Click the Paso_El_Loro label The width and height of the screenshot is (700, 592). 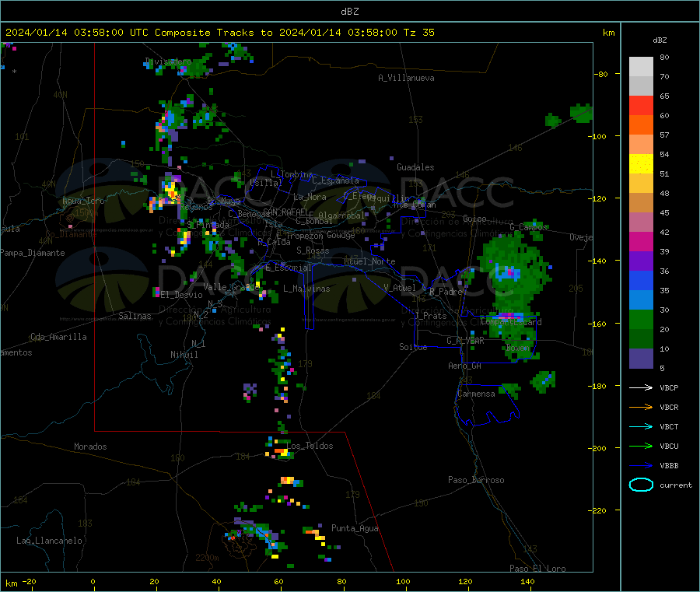pyautogui.click(x=537, y=569)
